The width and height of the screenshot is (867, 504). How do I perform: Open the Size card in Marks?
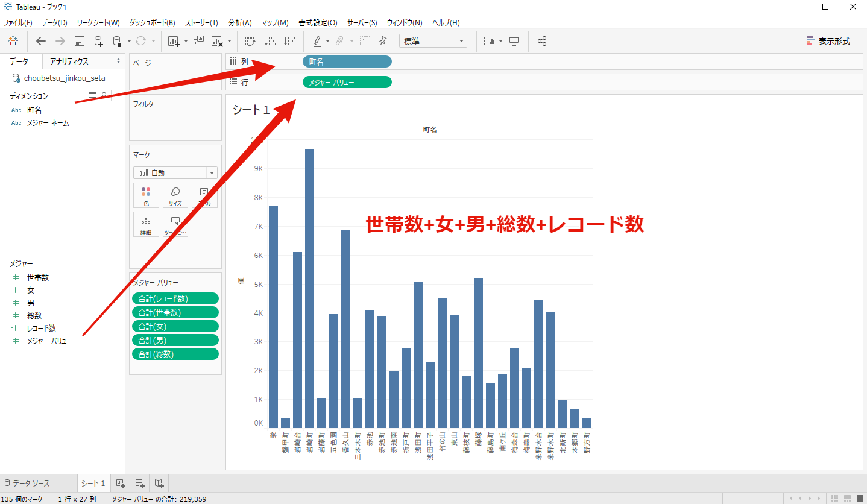pyautogui.click(x=175, y=195)
